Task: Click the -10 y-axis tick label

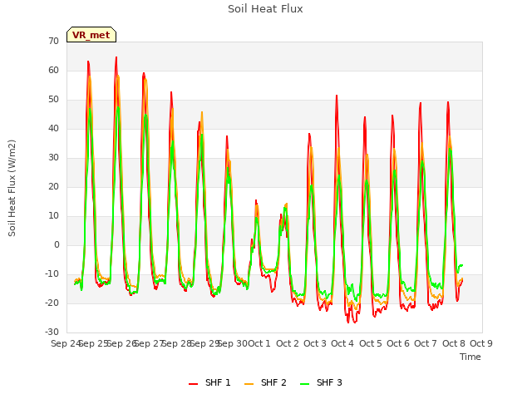Action: pyautogui.click(x=52, y=274)
